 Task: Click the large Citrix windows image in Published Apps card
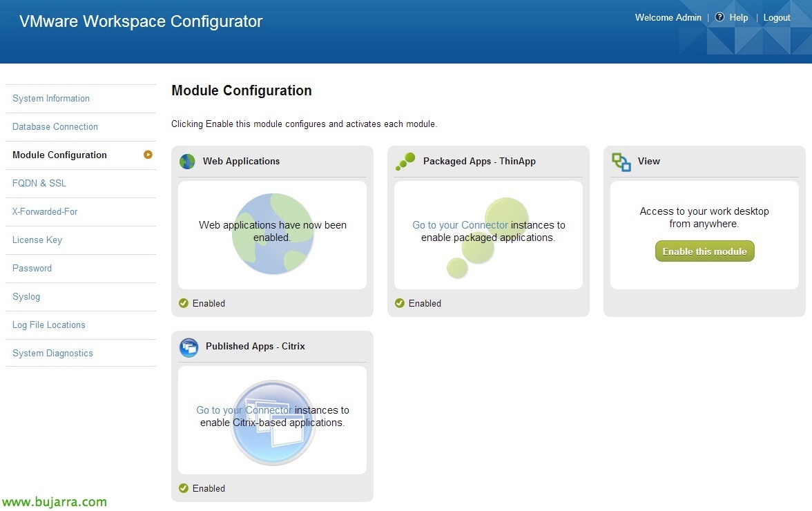pos(272,423)
